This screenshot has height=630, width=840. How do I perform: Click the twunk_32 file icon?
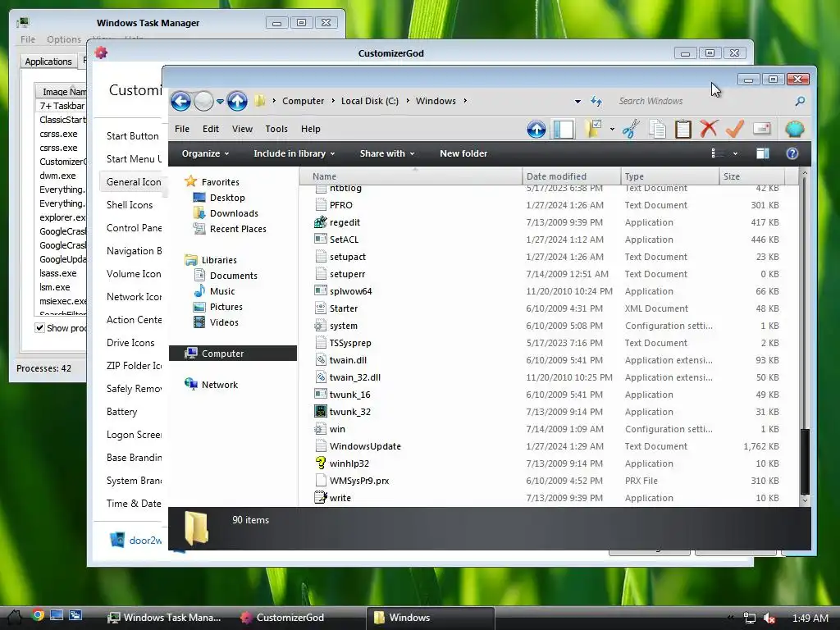(321, 412)
